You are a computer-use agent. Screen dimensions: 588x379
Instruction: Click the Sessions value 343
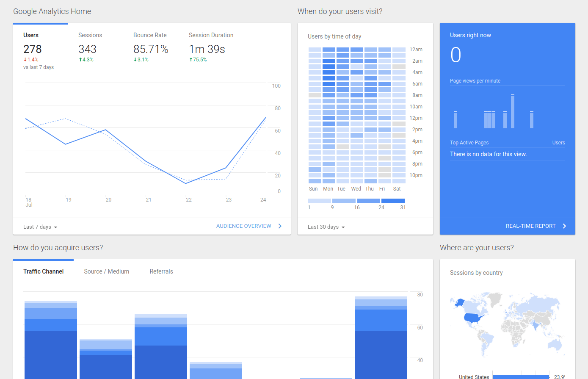click(87, 49)
